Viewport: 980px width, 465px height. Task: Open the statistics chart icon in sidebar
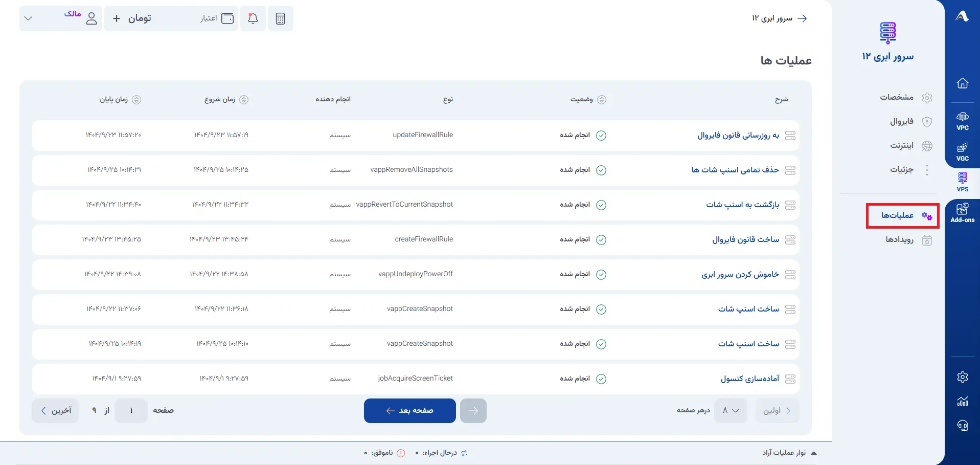[963, 401]
